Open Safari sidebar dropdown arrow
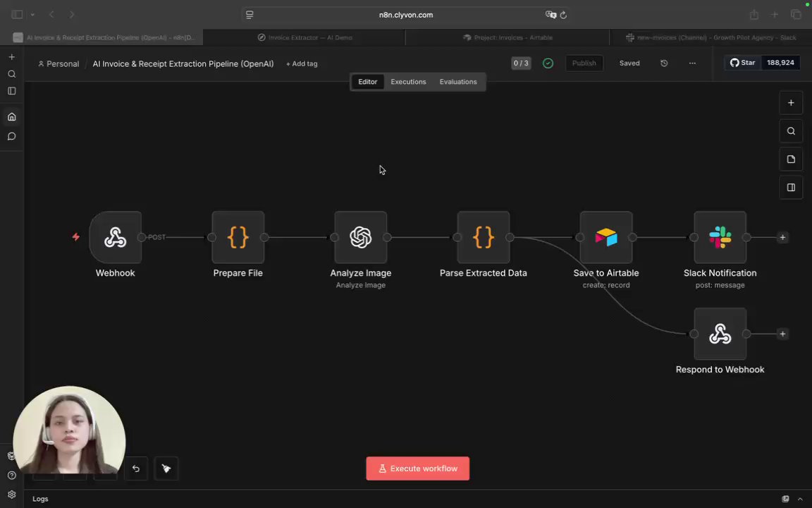Screen dimensions: 812x508 [x=32, y=15]
